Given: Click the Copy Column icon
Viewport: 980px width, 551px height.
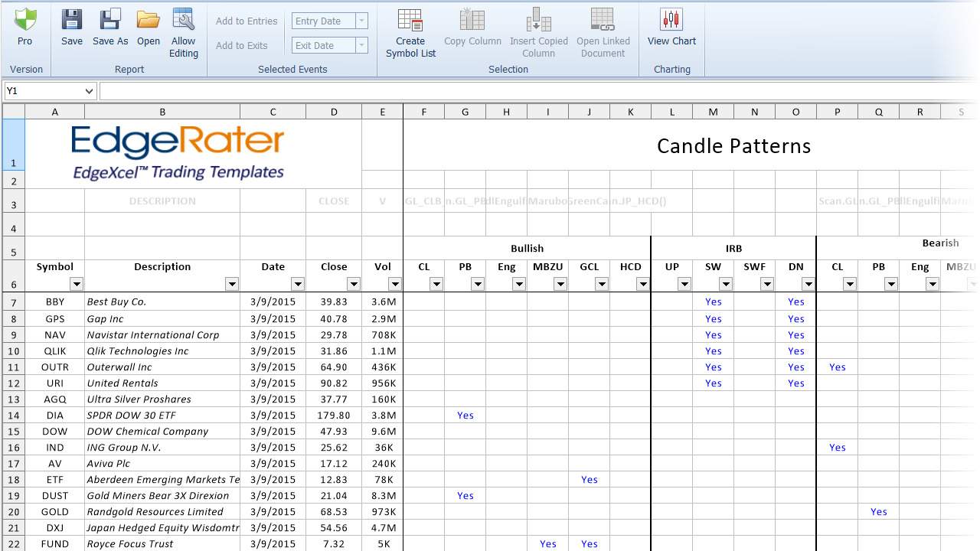Looking at the screenshot, I should (472, 19).
